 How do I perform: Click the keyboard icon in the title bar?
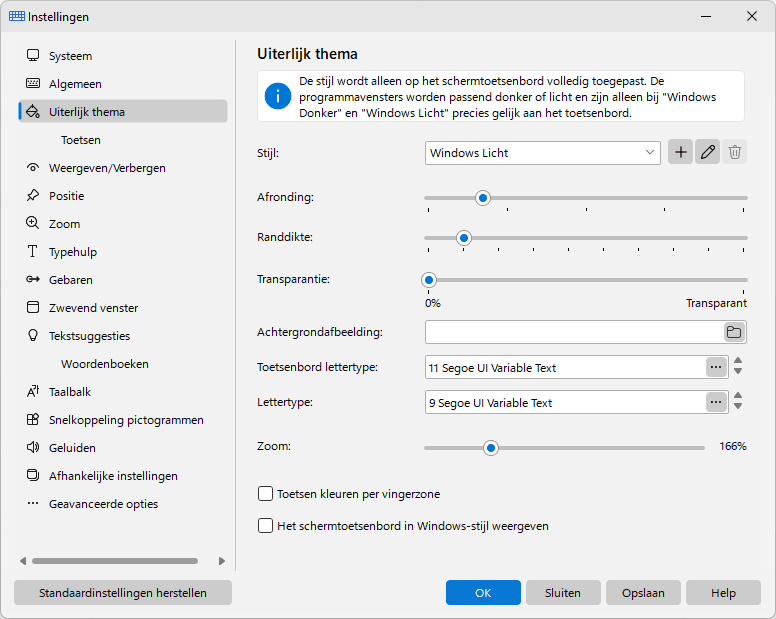point(17,16)
